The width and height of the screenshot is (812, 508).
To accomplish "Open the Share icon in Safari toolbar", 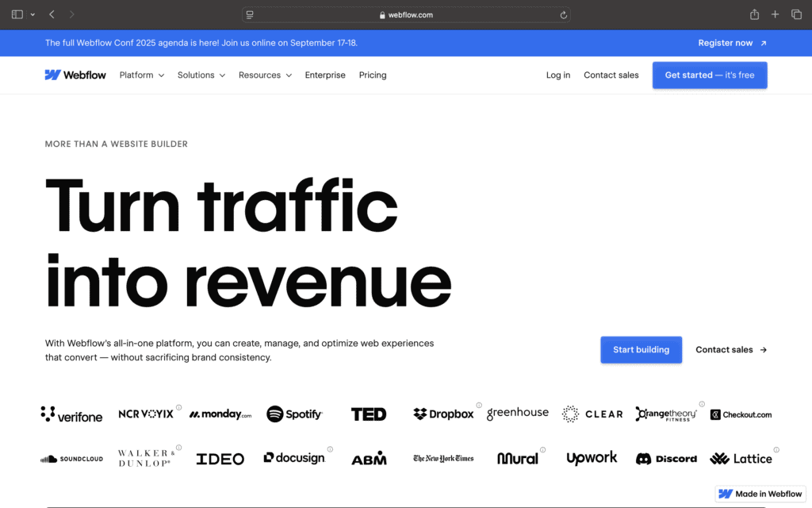I will click(x=755, y=14).
